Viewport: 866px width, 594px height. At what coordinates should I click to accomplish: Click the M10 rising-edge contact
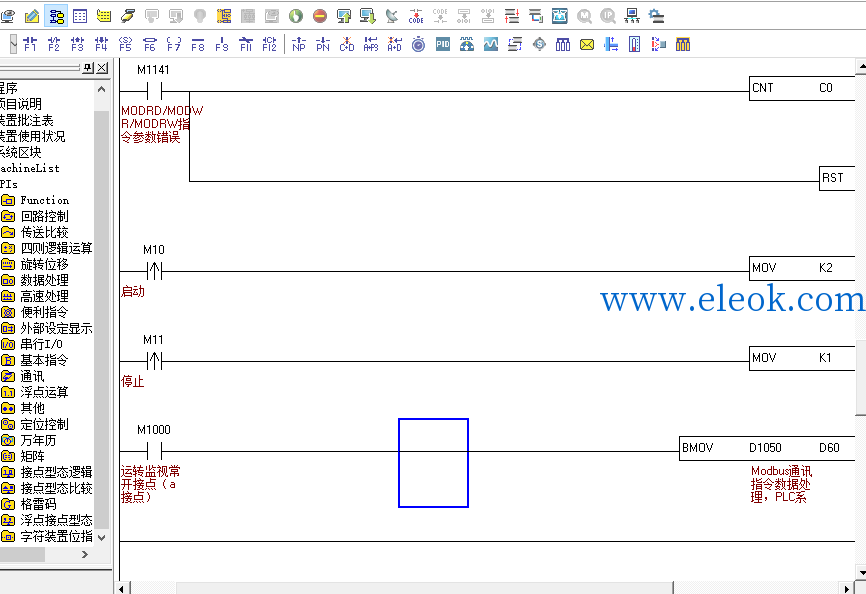coord(154,271)
